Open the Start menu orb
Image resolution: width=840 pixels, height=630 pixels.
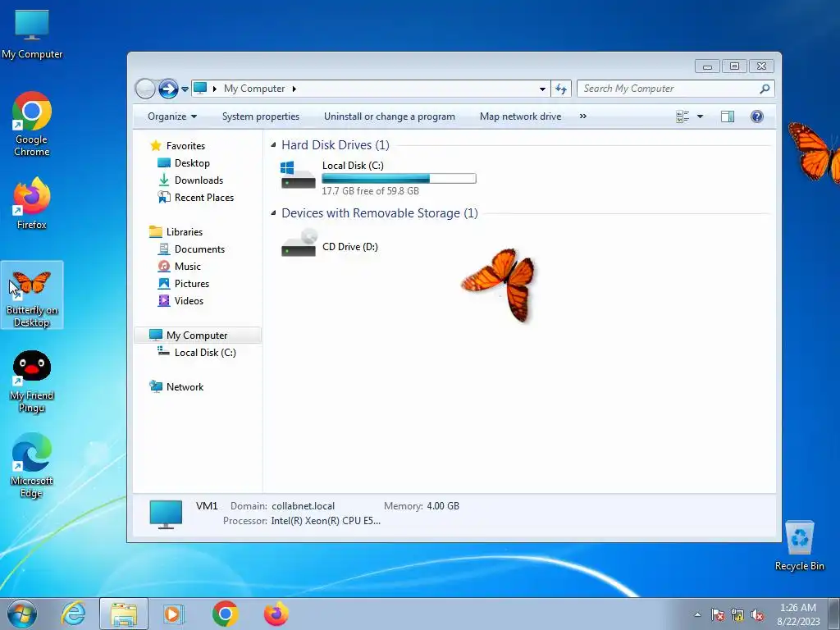pos(22,614)
